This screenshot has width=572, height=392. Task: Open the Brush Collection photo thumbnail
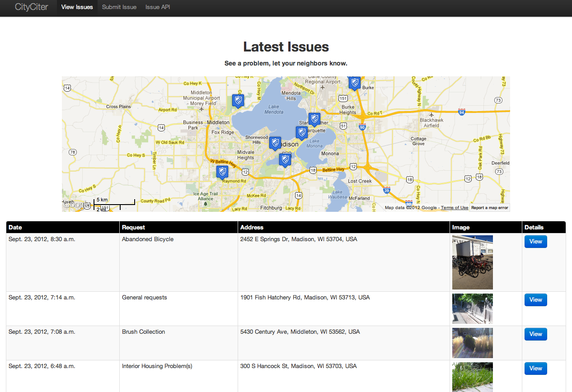point(472,343)
